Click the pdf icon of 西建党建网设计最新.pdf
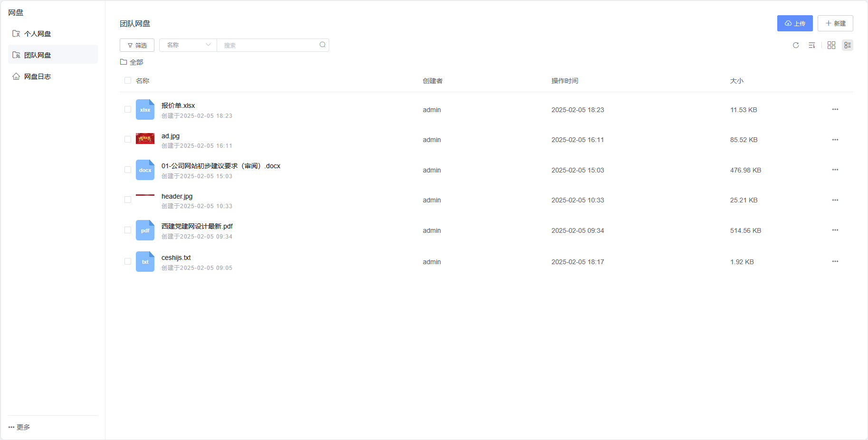This screenshot has height=440, width=868. point(145,230)
